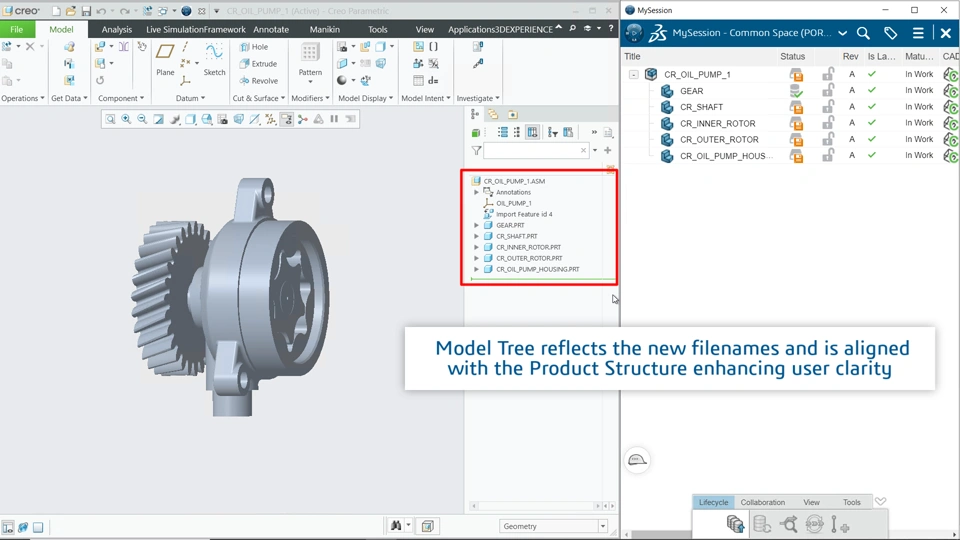Open Folder Browser tab icon in navigator
The image size is (960, 540).
pyautogui.click(x=493, y=114)
